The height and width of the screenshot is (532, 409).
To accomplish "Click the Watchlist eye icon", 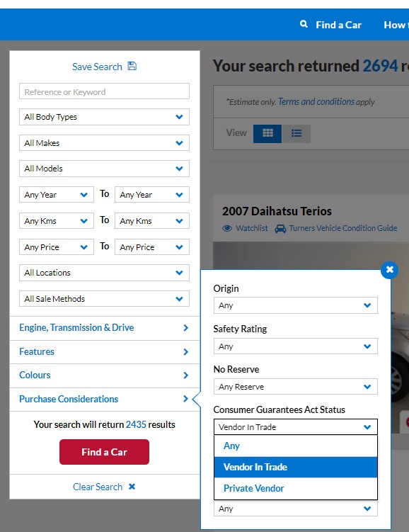I will pyautogui.click(x=227, y=228).
